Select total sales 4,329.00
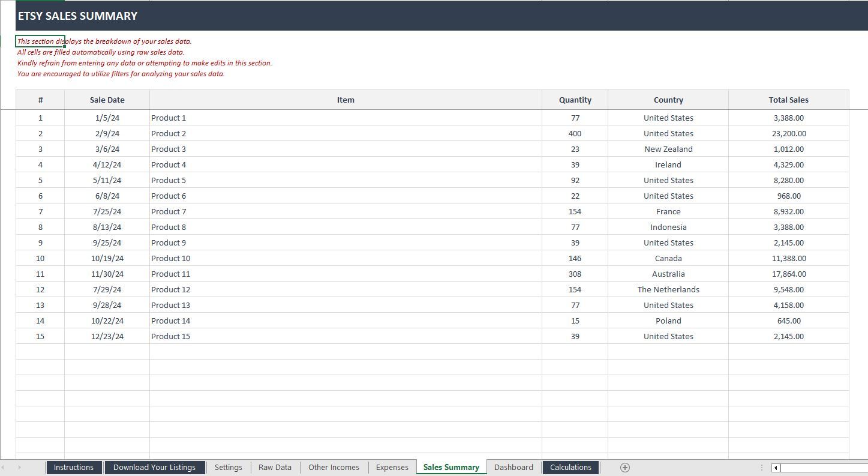The image size is (868, 476). pos(788,165)
